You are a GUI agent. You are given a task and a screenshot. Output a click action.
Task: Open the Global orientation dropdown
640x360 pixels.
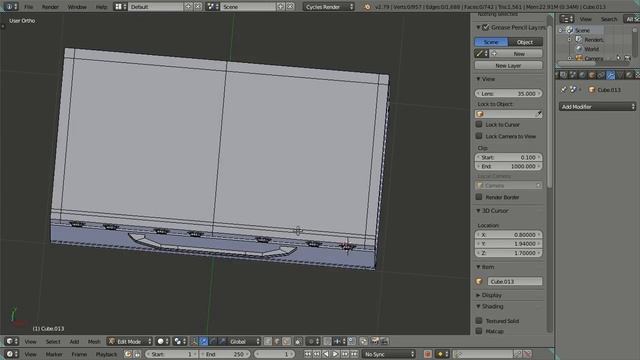244,341
